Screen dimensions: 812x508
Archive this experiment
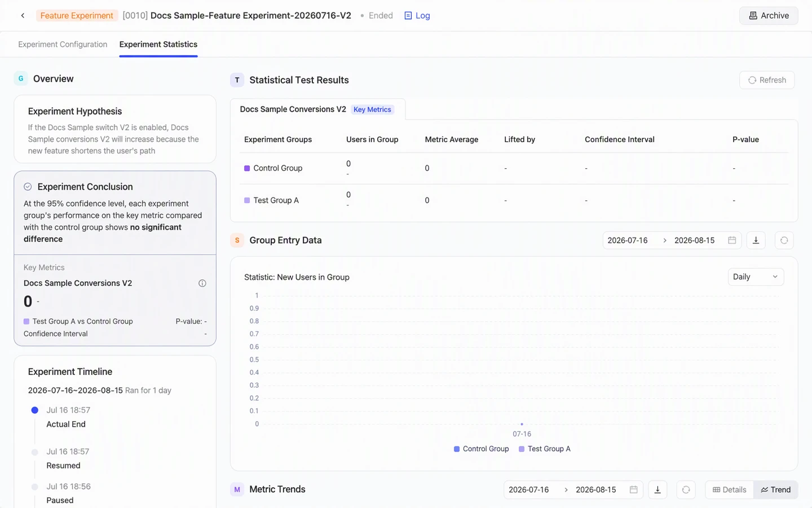(769, 16)
